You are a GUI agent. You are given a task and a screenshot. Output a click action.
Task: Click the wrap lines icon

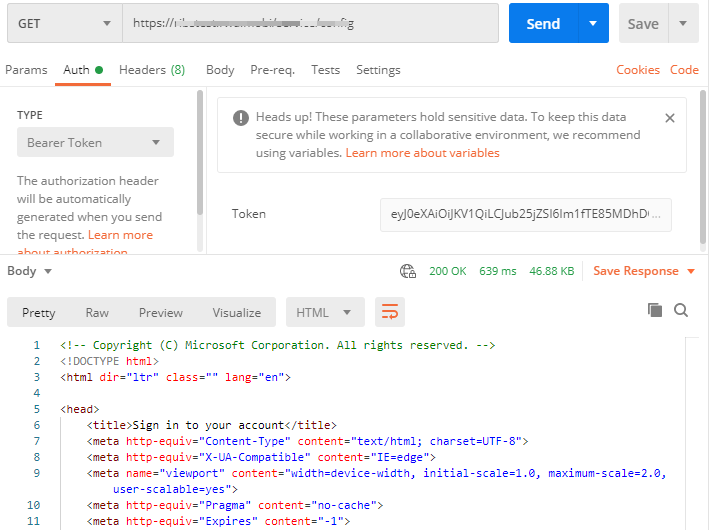tap(390, 312)
